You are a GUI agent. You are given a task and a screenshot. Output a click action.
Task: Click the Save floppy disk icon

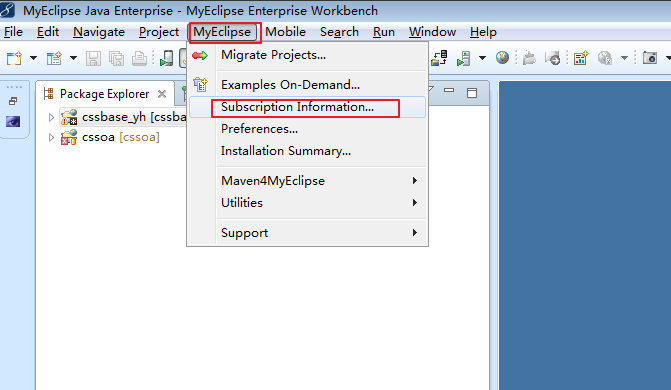coord(93,58)
